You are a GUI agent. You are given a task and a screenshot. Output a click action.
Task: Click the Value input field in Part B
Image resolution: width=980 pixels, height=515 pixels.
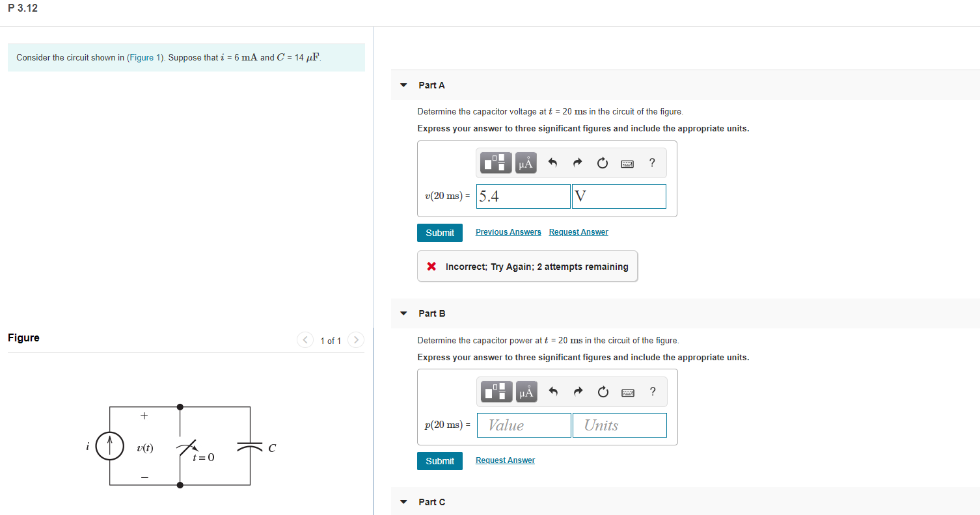click(x=523, y=425)
